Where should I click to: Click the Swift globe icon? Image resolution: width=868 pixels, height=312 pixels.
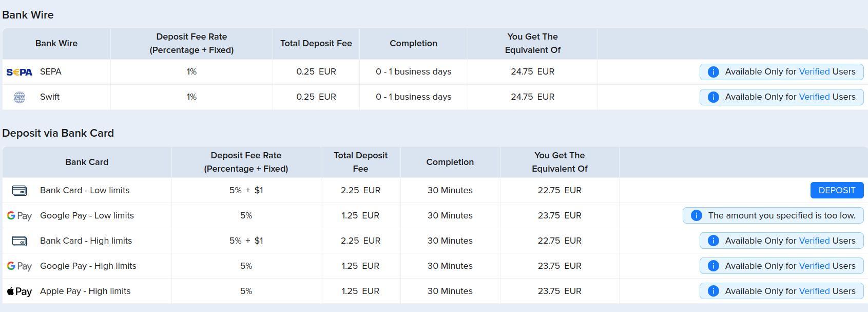[x=19, y=97]
